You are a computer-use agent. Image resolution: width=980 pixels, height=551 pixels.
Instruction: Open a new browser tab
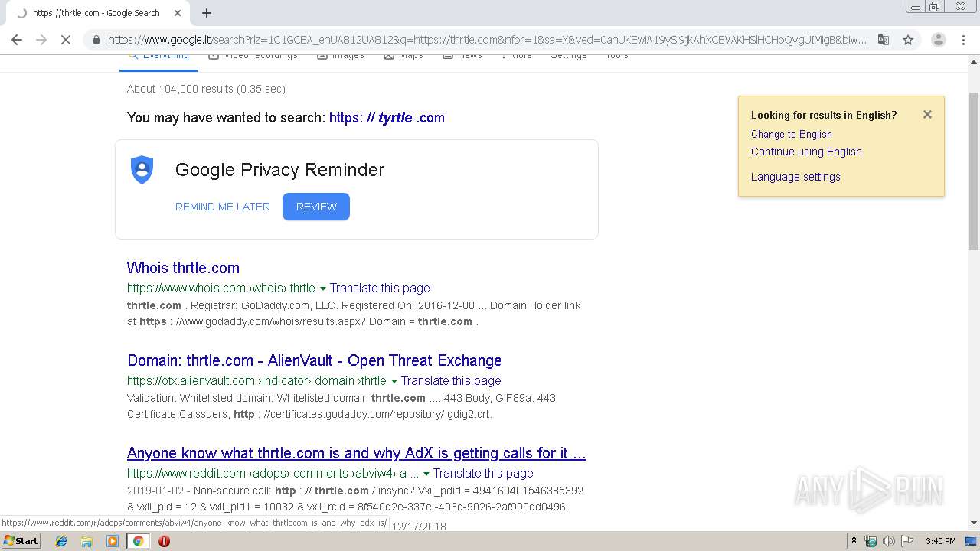coord(207,13)
